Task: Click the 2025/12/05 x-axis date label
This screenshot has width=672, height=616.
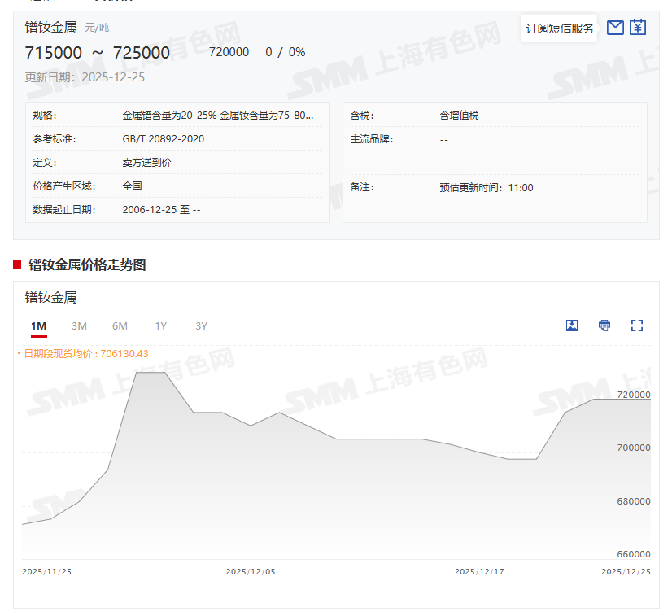Action: 251,572
